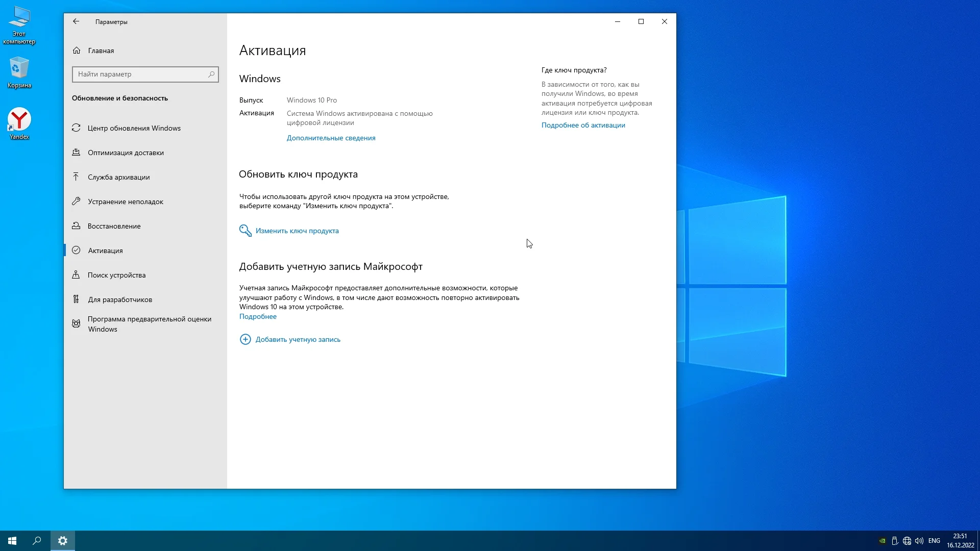Click the key icon for Изменить ключ продукта
Screen dimensions: 980x551
(x=245, y=231)
